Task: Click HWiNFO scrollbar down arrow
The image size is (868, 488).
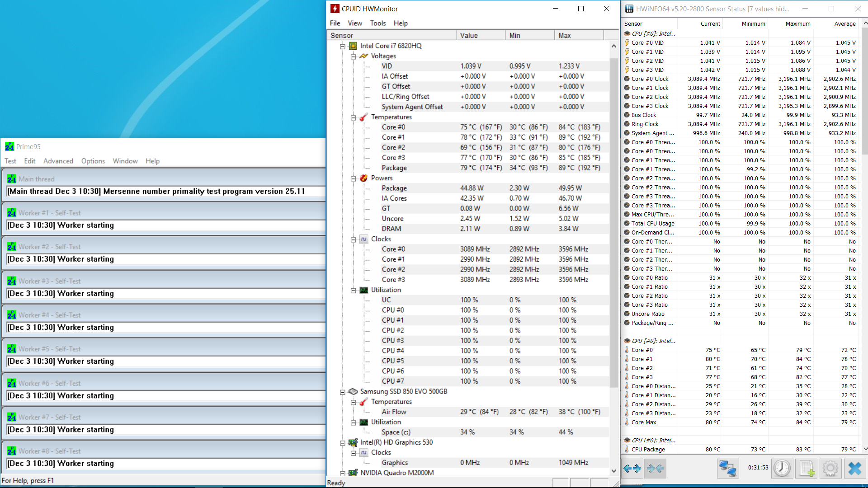Action: (x=865, y=449)
